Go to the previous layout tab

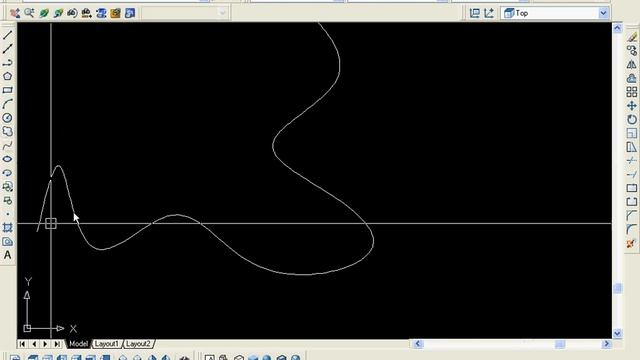point(34,344)
